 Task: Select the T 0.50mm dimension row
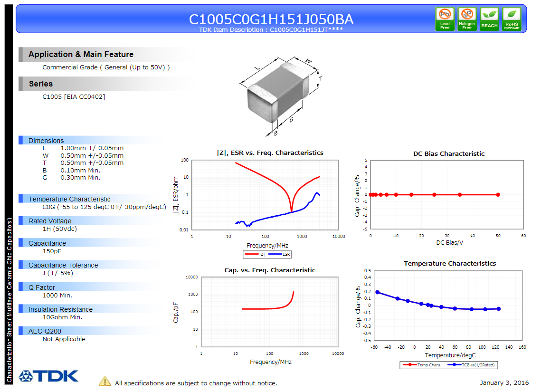point(83,163)
